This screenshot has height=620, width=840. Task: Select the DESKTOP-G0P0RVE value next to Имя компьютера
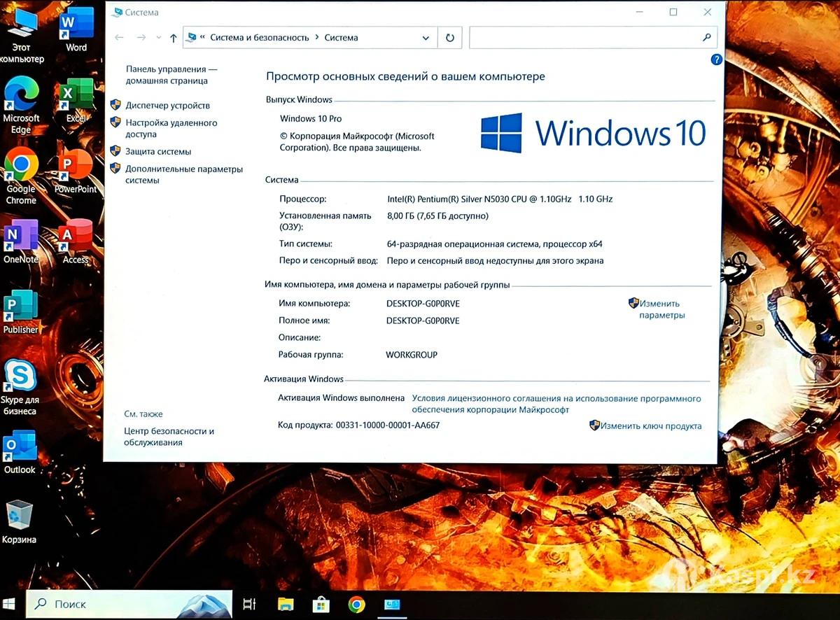pos(423,304)
